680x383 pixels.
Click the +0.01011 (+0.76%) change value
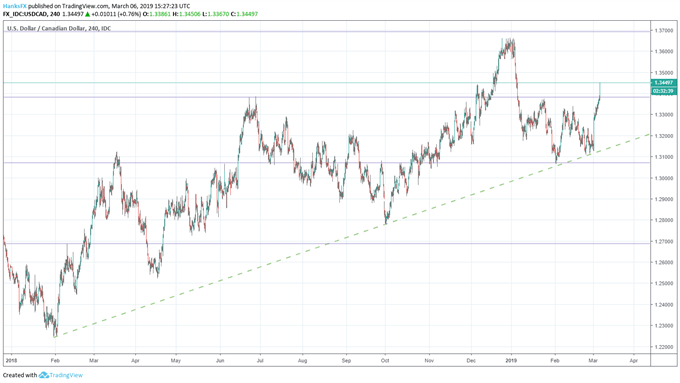116,14
